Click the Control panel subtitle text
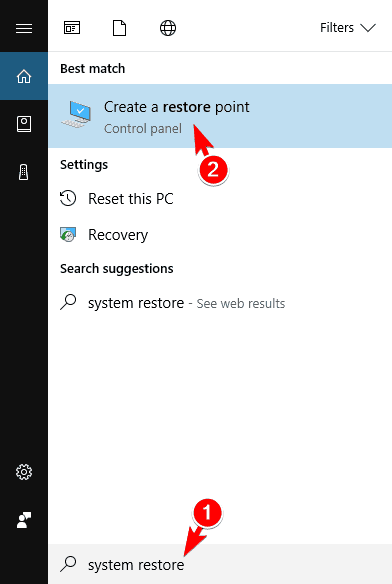Screen dimensions: 392x584 [143, 129]
